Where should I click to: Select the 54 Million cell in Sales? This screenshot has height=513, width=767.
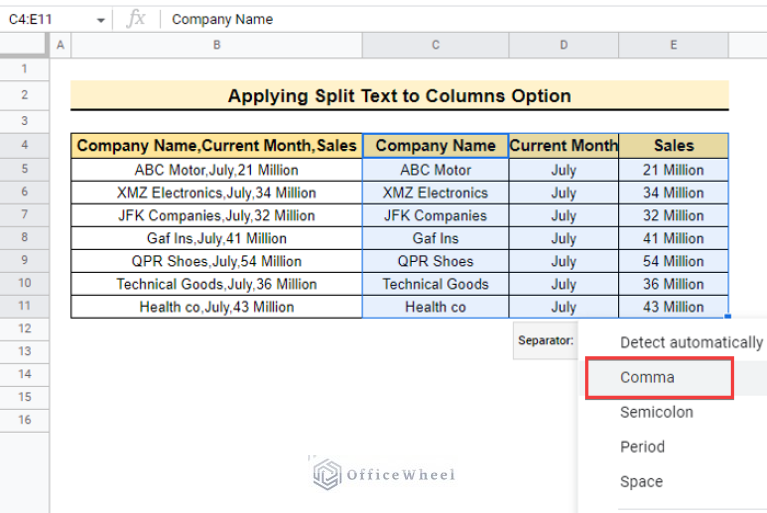[x=673, y=261]
